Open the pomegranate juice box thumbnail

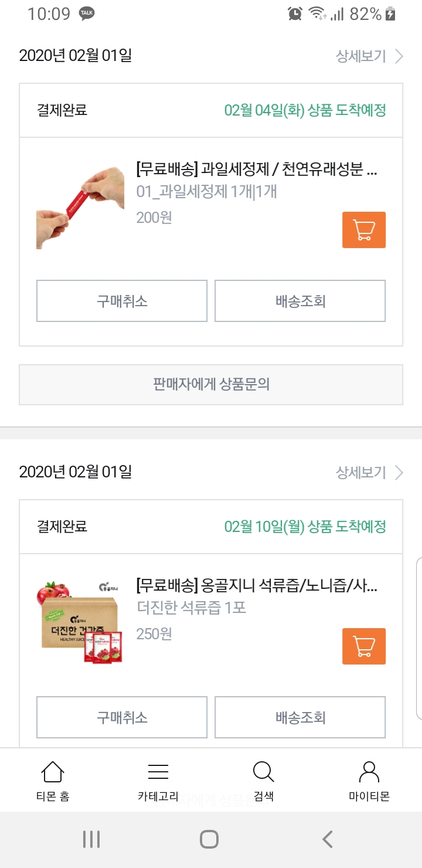80,623
